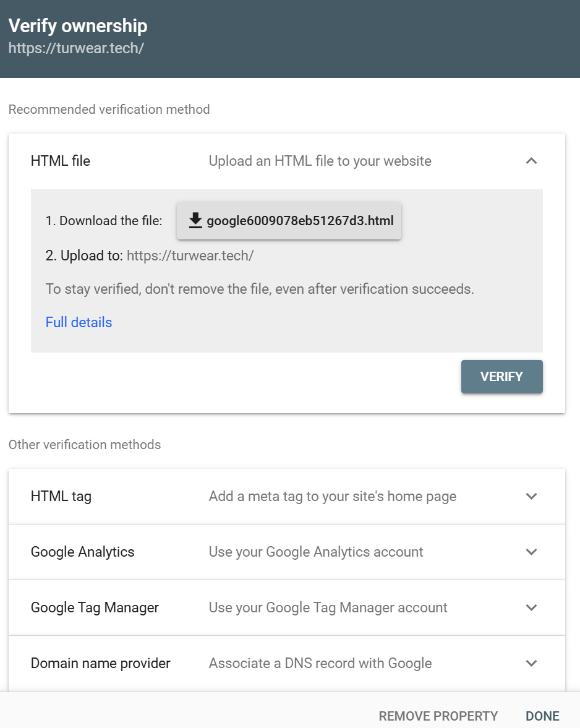Image resolution: width=580 pixels, height=728 pixels.
Task: Expand the Google Analytics chevron arrow
Action: click(531, 552)
